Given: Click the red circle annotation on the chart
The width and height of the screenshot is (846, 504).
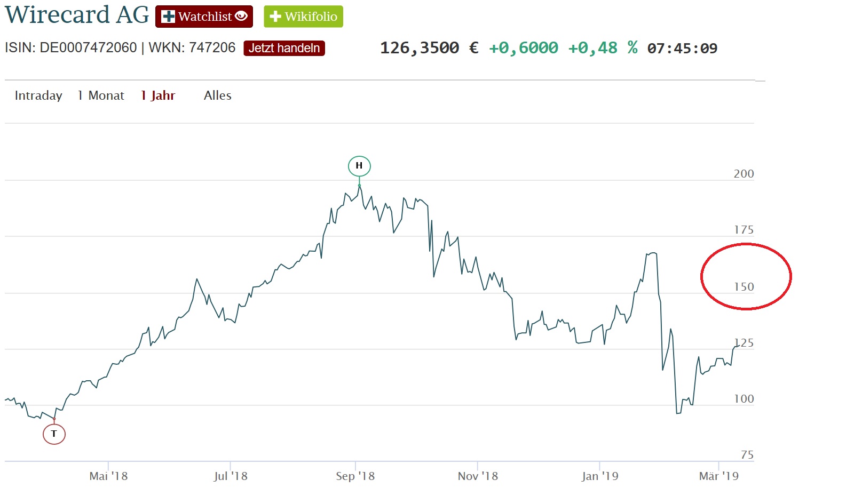Looking at the screenshot, I should [x=746, y=276].
